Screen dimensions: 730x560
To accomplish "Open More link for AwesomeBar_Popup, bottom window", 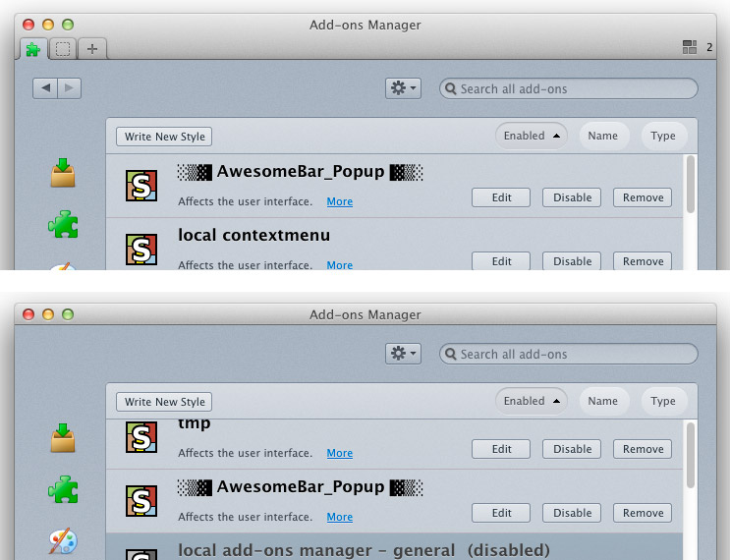I will tap(339, 517).
